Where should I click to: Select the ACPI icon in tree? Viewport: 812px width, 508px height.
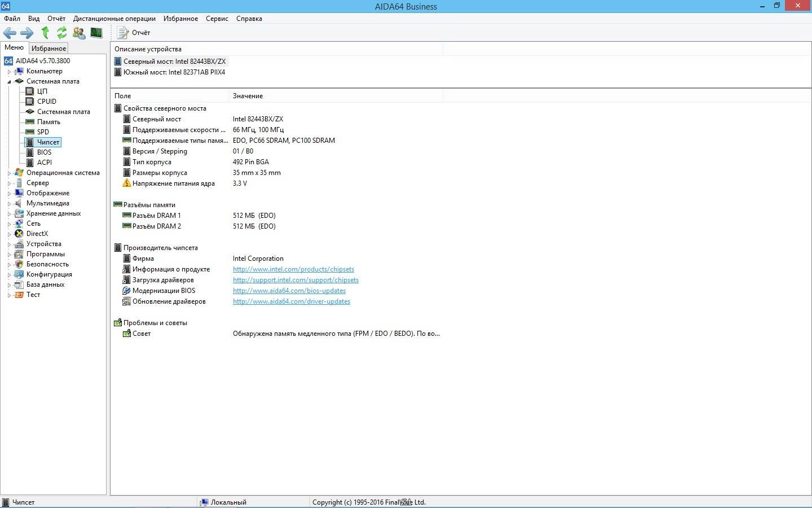[30, 163]
